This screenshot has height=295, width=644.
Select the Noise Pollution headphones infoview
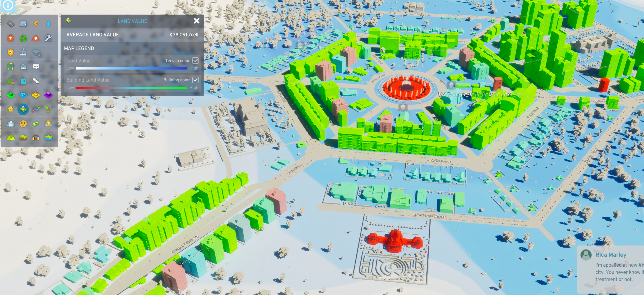[36, 138]
